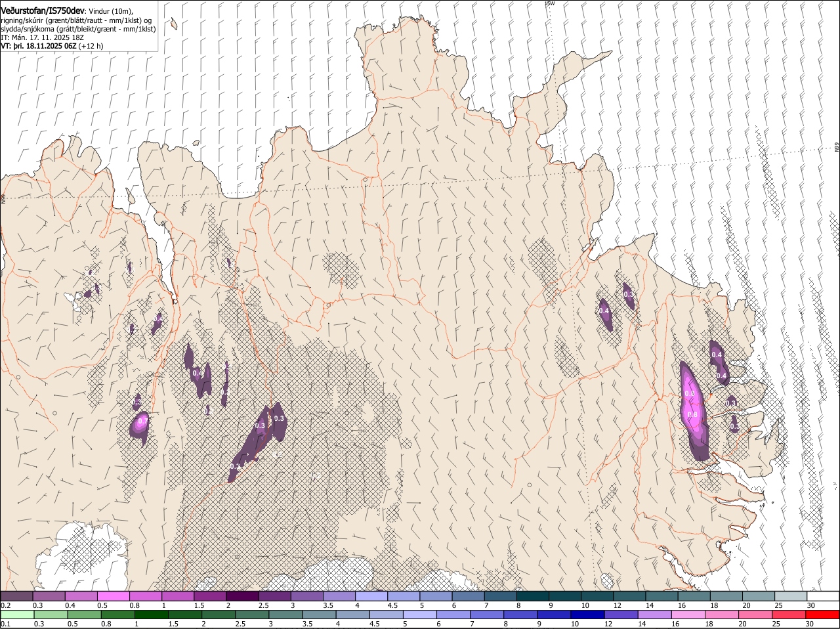
Task: Select upper legend swatch between 8 and 9
Action: (x=533, y=596)
